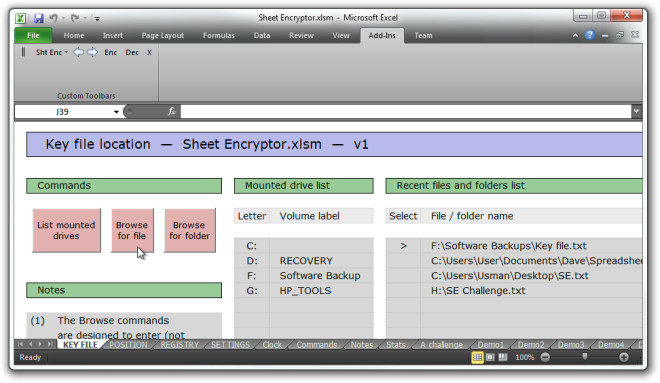Select the Software Backup volume label
Viewport: 660px width, 383px height.
[x=320, y=276]
